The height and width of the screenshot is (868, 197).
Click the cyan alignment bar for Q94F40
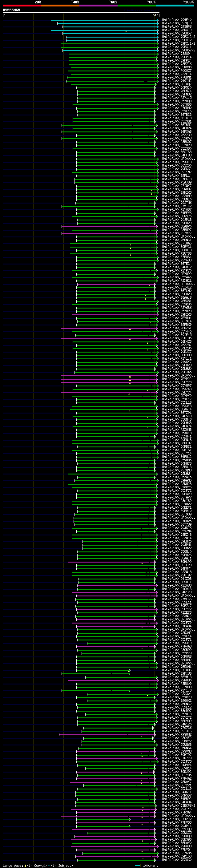pos(105,20)
